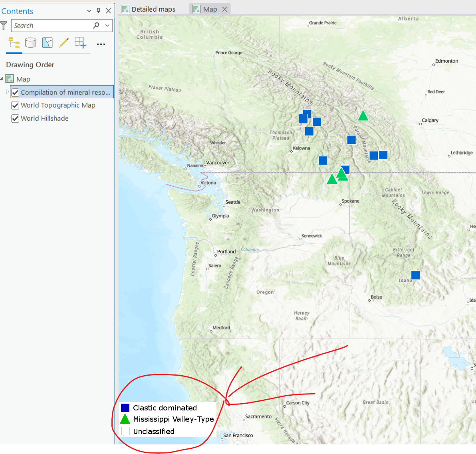Click the filter funnel icon
The image size is (476, 454).
tap(4, 26)
